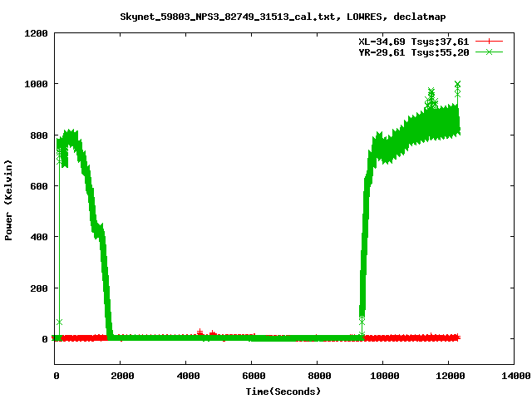
Task: Click the isolated green marker near time zero
Action: 59,322
